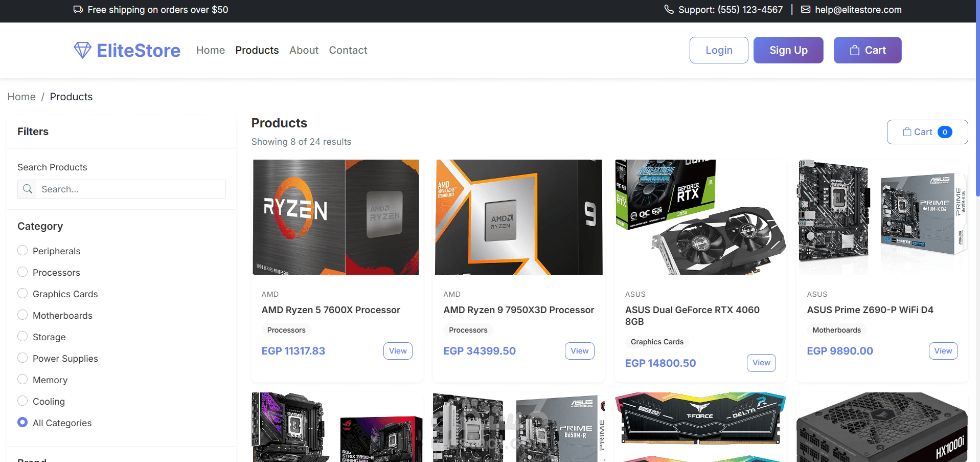This screenshot has height=462, width=980.
Task: Click the price EGP 14800.50
Action: click(x=660, y=363)
